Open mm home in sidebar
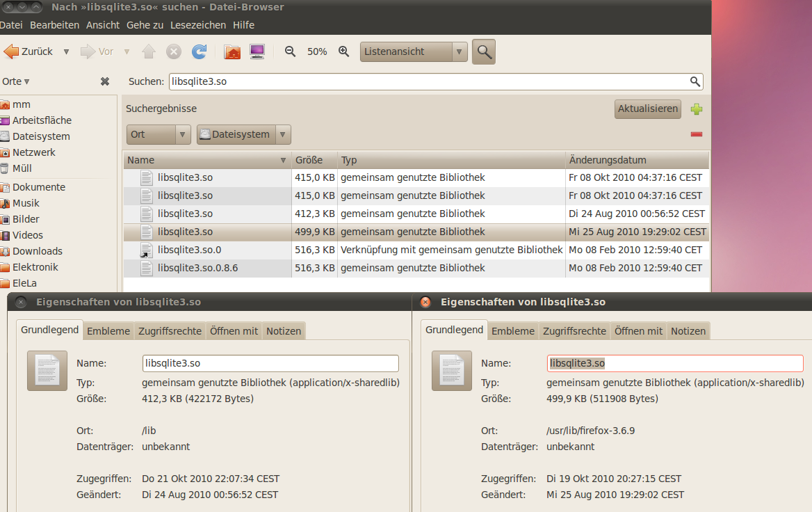The image size is (812, 512). pyautogui.click(x=22, y=104)
